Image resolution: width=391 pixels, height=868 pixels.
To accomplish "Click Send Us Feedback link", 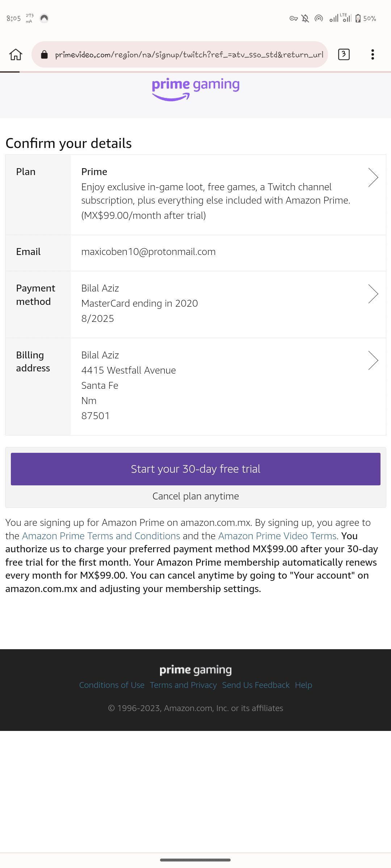I will [256, 685].
